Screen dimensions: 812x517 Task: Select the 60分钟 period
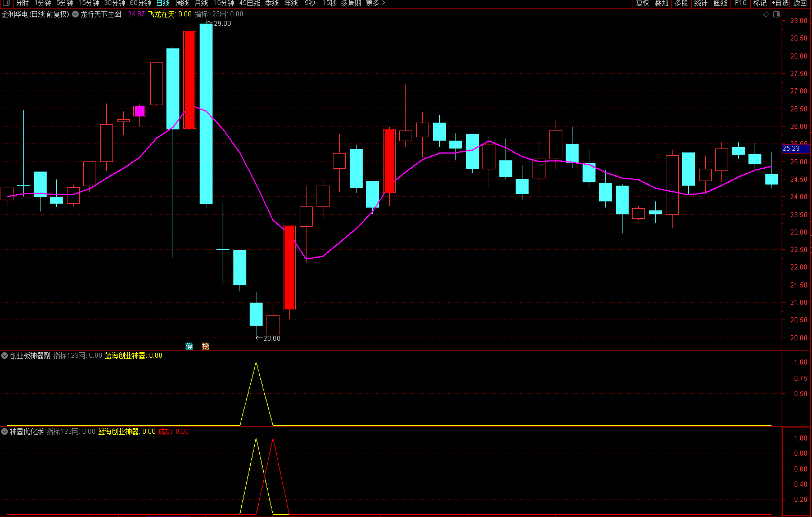[141, 3]
